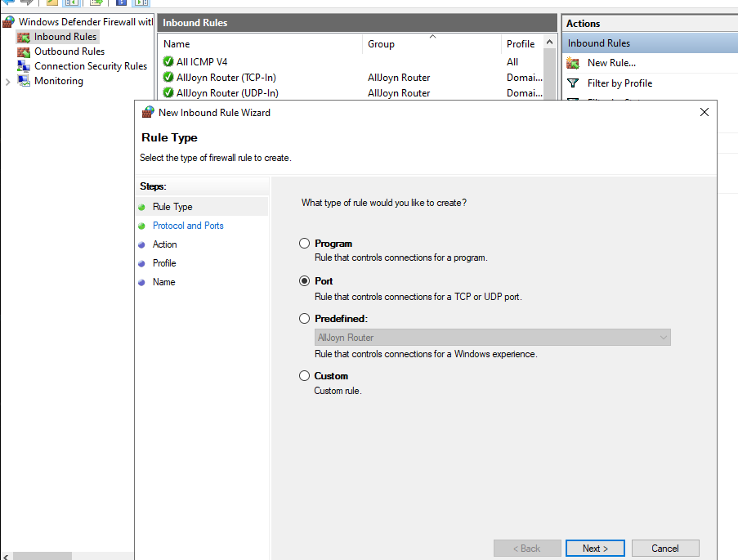
Task: Select Inbound Rules in the tree
Action: coord(65,37)
